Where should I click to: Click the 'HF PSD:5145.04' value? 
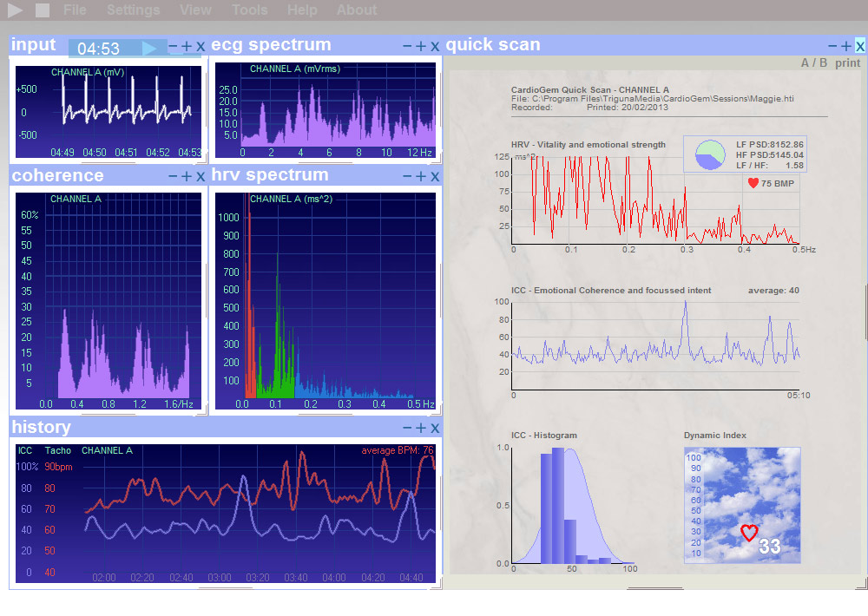point(769,155)
